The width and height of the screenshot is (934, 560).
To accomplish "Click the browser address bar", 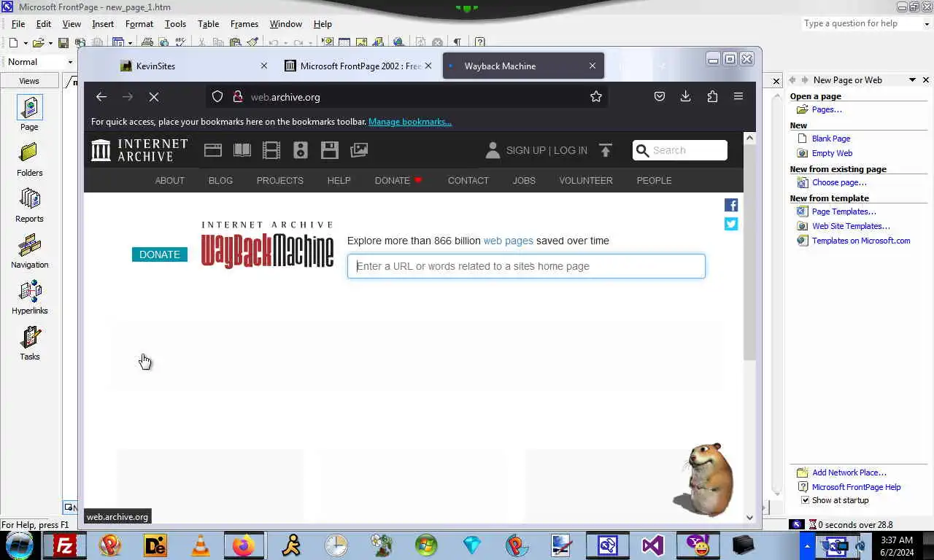I will 406,96.
